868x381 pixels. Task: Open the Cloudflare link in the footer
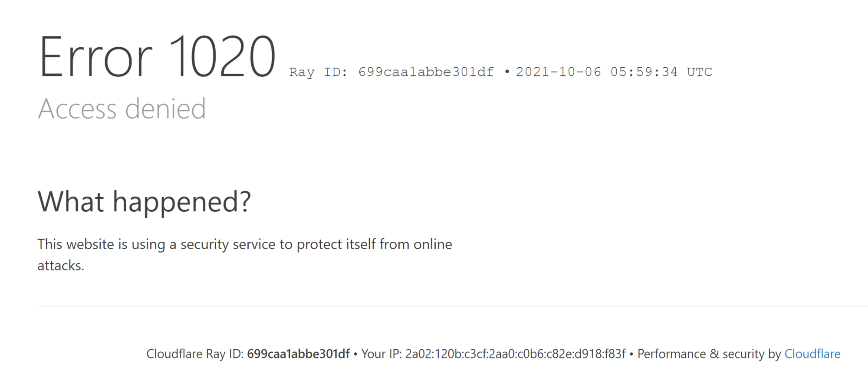[x=812, y=354]
